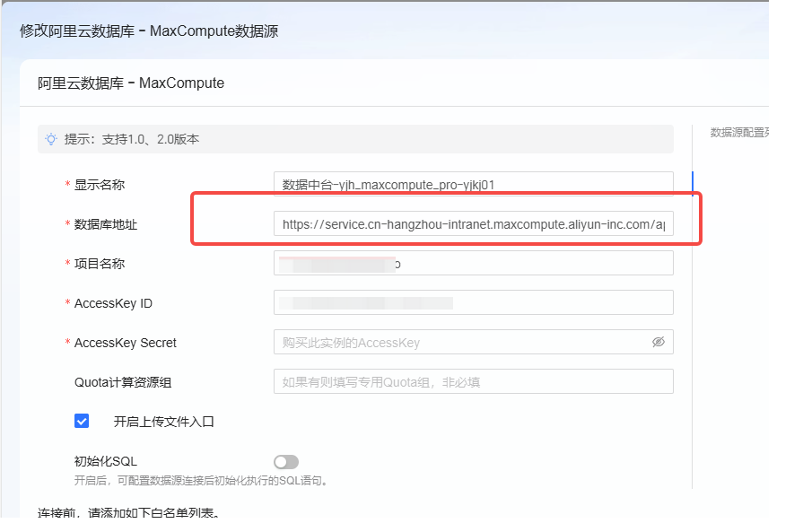
Task: Click the 阿里云数据库 - MaxCompute panel header
Action: [x=131, y=83]
